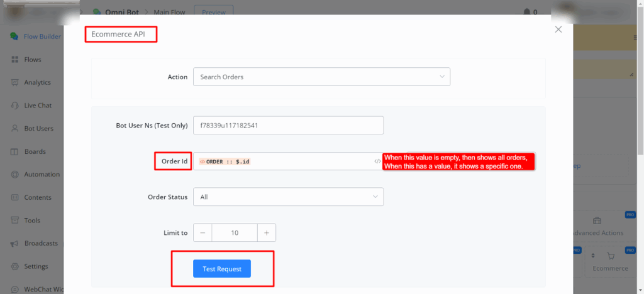
Task: Open Analytics from the sidebar icon
Action: tap(14, 82)
